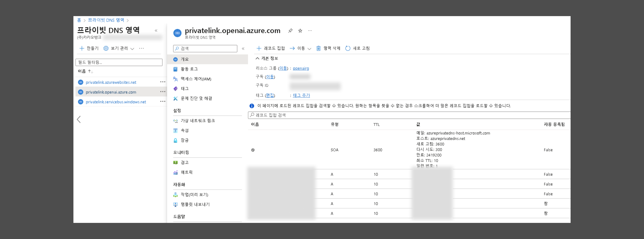Viewport: 644px width, 239px height.
Task: Collapse the resource menu next to search box
Action: (x=243, y=49)
